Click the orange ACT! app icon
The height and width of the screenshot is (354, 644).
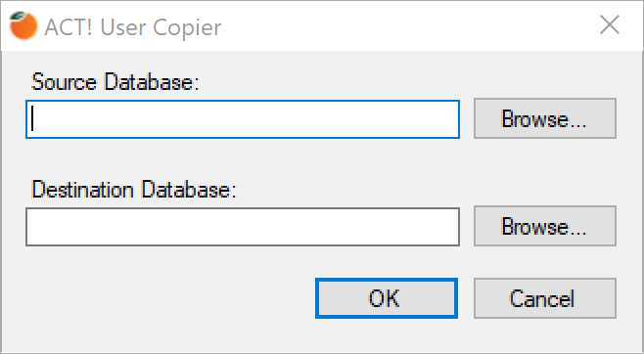(x=23, y=25)
